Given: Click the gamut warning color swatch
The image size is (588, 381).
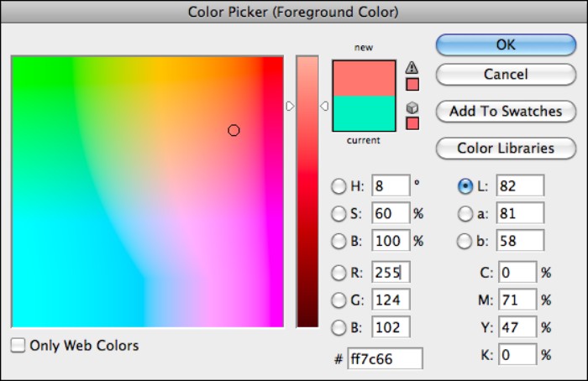Looking at the screenshot, I should pos(412,84).
